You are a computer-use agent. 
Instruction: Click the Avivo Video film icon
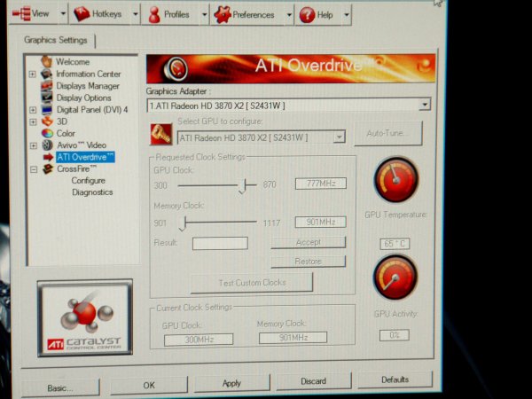coord(48,145)
